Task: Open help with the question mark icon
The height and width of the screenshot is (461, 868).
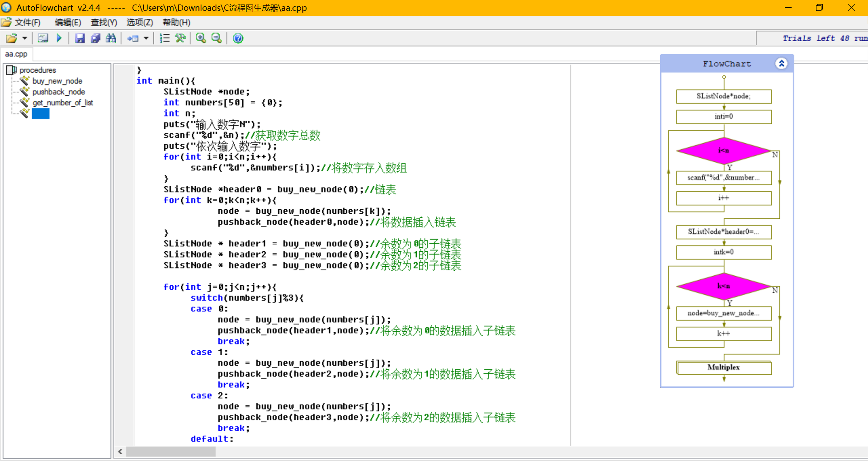Action: pos(238,38)
